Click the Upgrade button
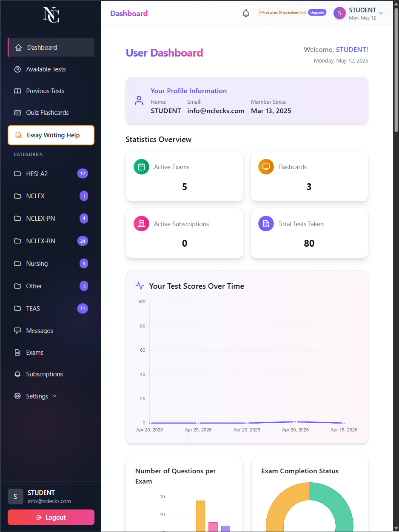The height and width of the screenshot is (532, 399). click(317, 13)
